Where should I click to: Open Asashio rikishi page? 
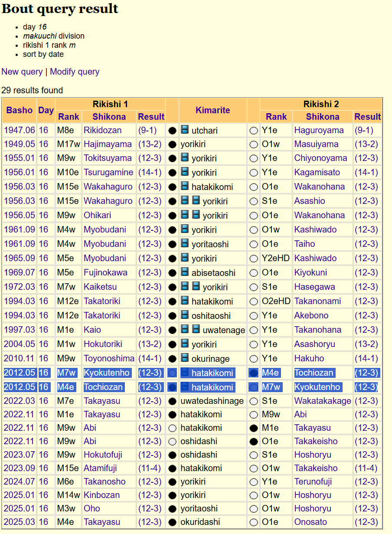click(x=310, y=201)
